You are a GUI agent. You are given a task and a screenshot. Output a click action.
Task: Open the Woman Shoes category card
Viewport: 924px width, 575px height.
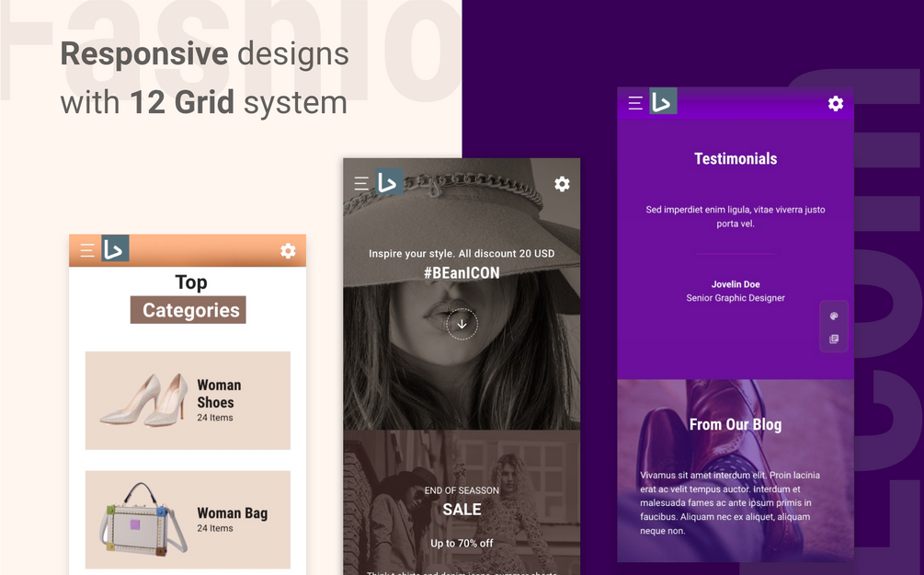coord(188,400)
